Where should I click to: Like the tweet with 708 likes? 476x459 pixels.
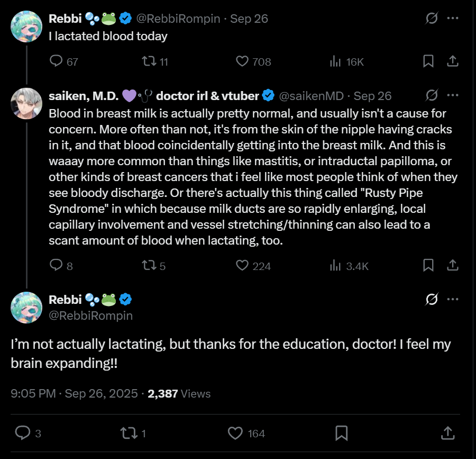242,61
